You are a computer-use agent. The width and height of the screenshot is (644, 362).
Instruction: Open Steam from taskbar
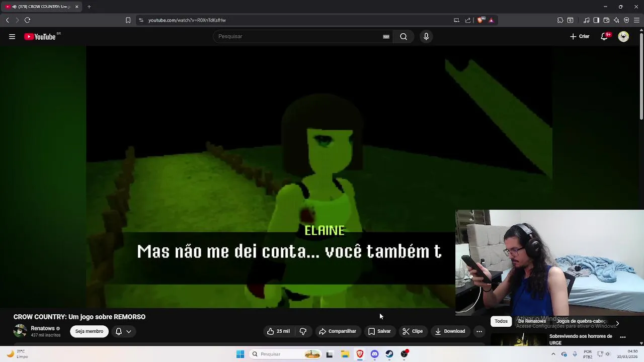tap(389, 354)
